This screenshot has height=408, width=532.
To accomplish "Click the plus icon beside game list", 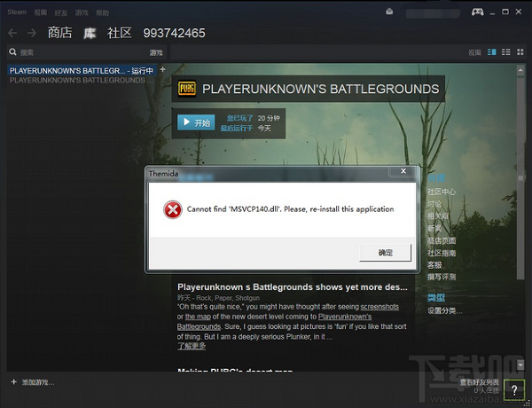I will pos(163,69).
